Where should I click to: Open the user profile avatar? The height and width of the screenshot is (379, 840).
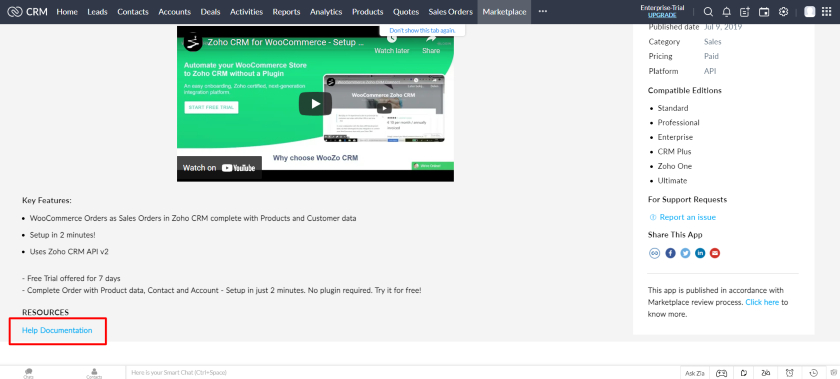click(809, 12)
